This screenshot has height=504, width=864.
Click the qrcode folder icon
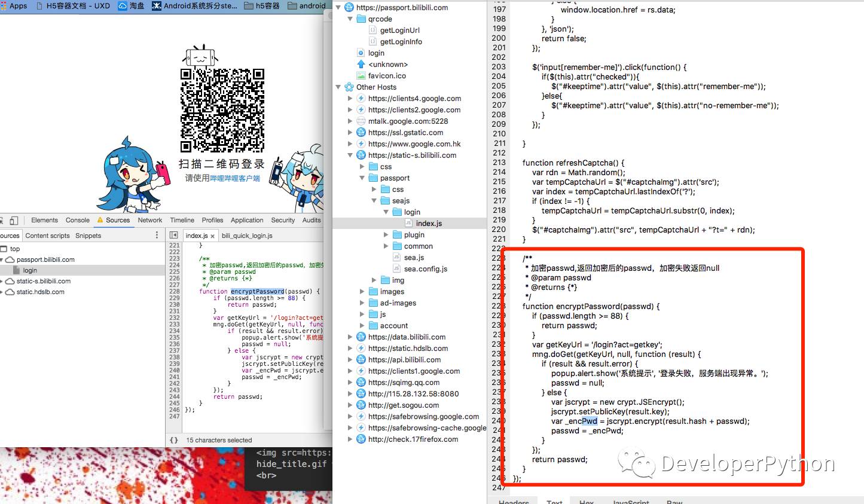pos(361,19)
